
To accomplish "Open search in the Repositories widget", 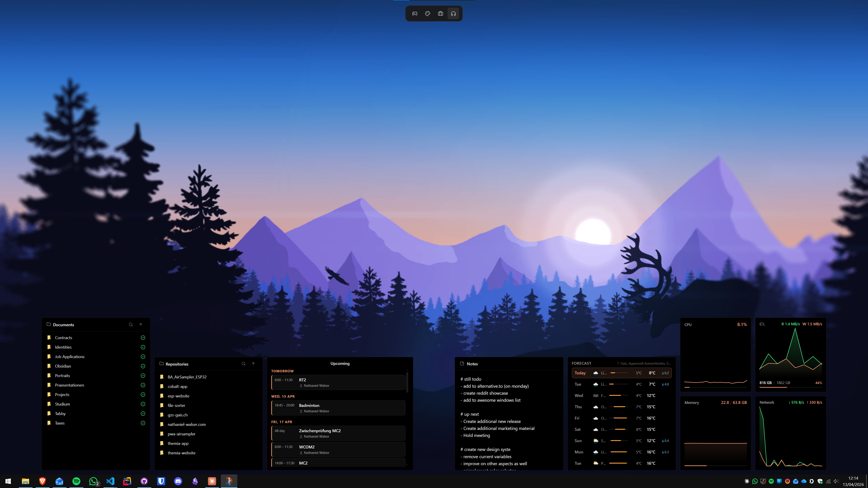I will [x=244, y=364].
